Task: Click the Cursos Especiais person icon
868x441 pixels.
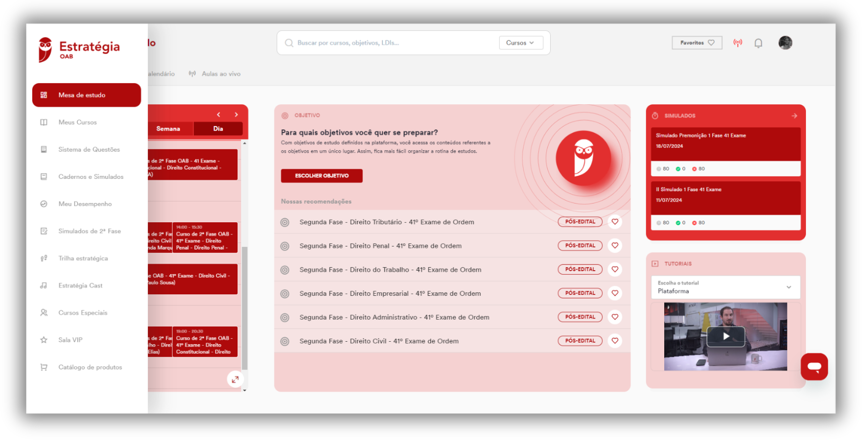Action: (x=44, y=312)
